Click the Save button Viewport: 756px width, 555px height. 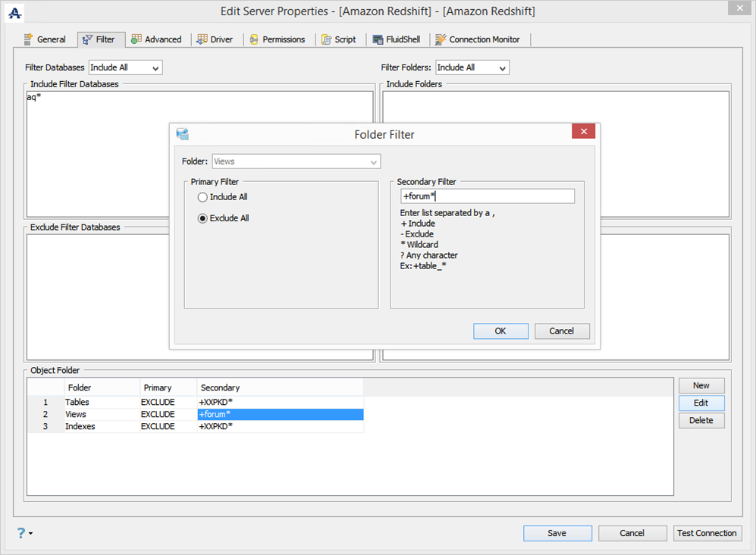tap(557, 533)
